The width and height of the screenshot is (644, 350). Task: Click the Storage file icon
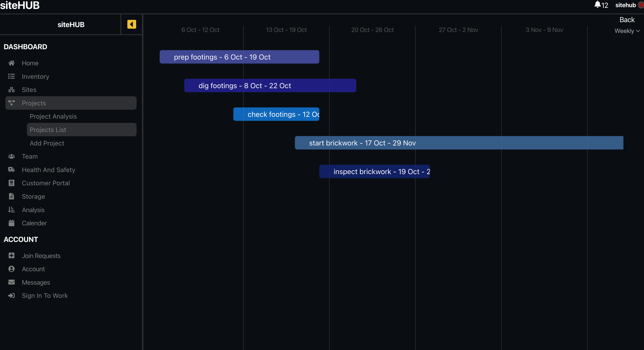click(11, 196)
